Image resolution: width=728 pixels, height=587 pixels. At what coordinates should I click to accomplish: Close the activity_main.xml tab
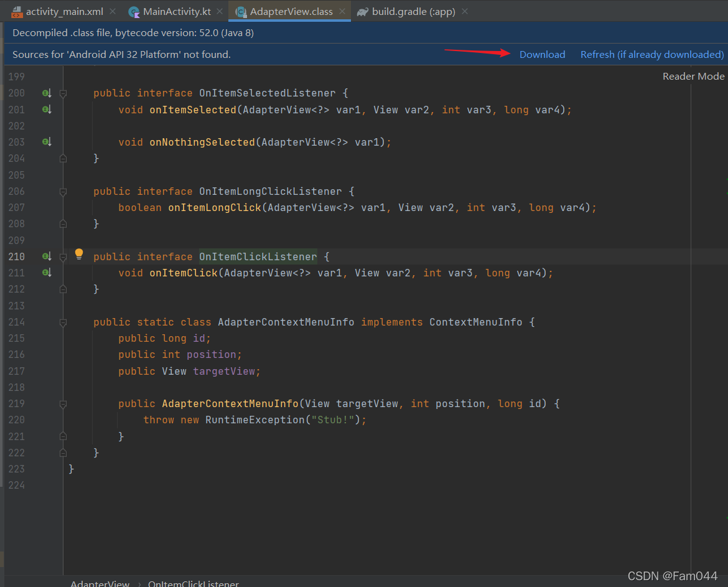113,12
